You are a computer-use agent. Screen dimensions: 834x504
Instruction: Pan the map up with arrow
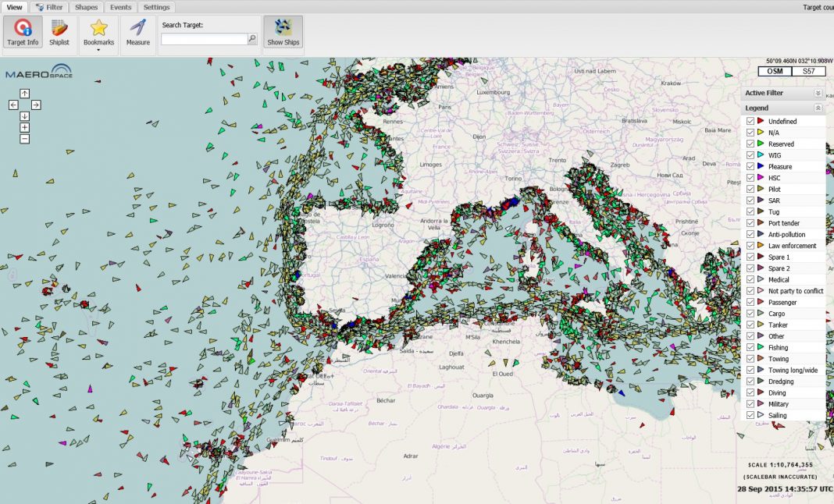coord(25,94)
